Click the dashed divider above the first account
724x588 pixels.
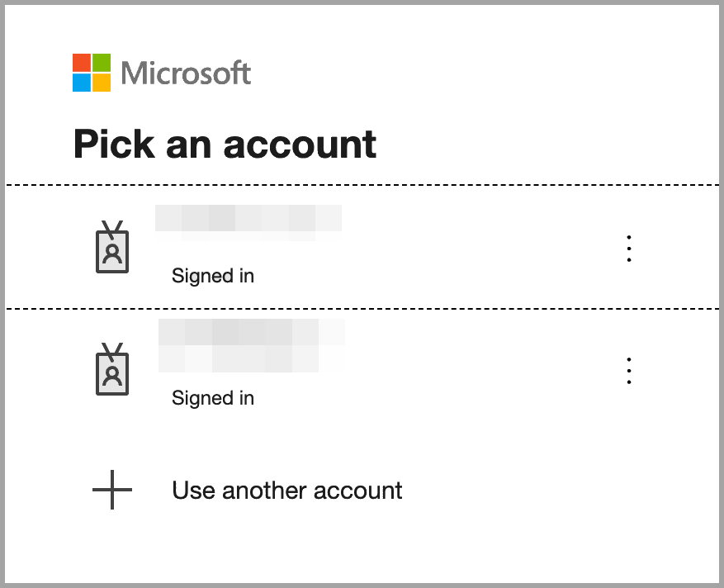[362, 184]
